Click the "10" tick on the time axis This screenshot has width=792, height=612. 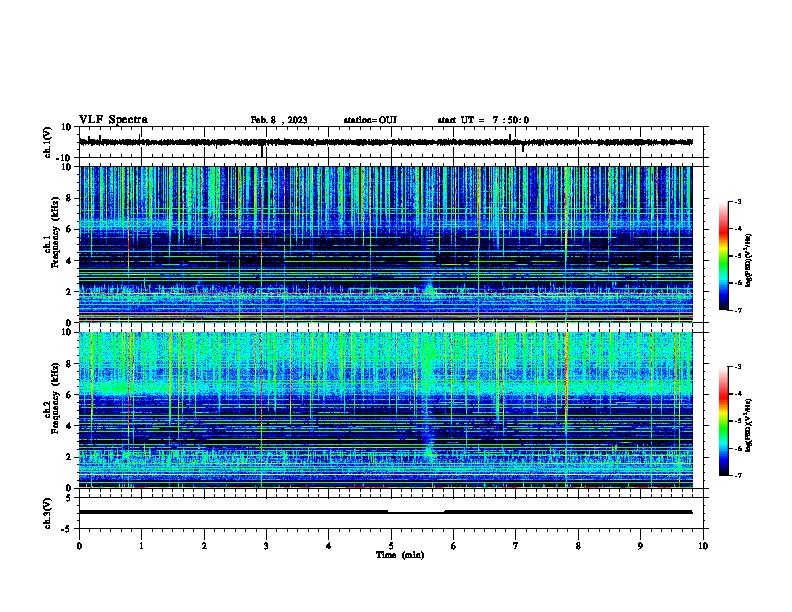703,546
